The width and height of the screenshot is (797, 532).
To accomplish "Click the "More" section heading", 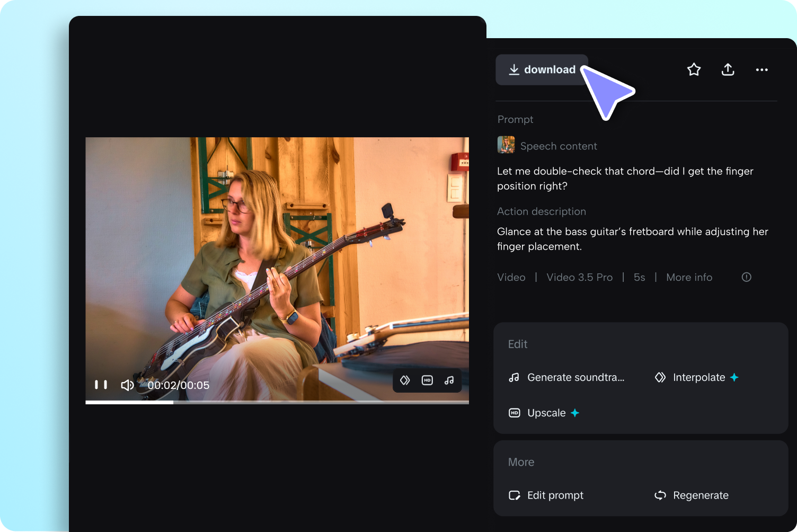I will 521,462.
